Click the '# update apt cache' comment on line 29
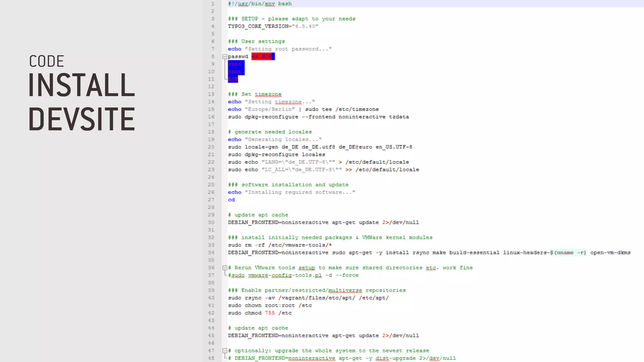The width and height of the screenshot is (644, 362). tap(258, 215)
